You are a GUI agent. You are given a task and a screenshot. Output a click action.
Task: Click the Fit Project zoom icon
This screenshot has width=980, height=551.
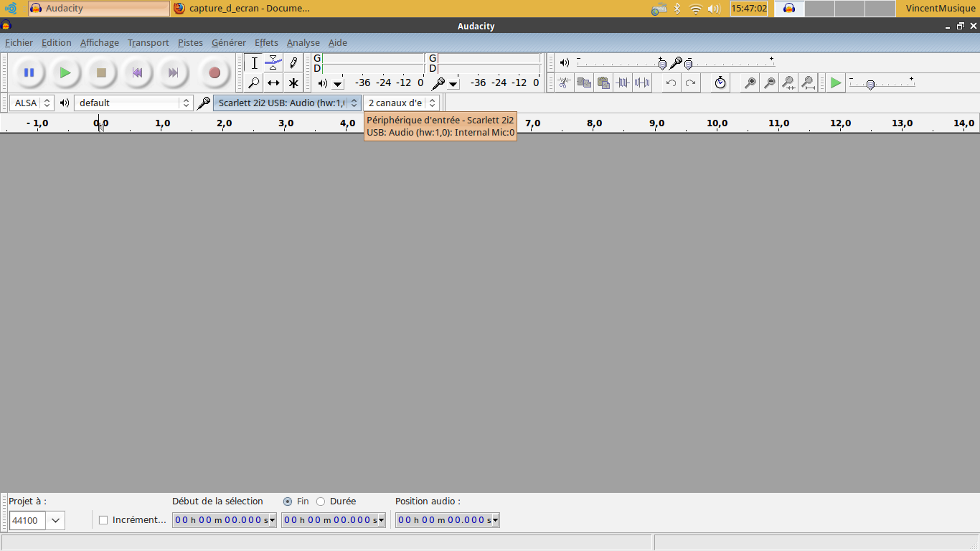point(808,83)
